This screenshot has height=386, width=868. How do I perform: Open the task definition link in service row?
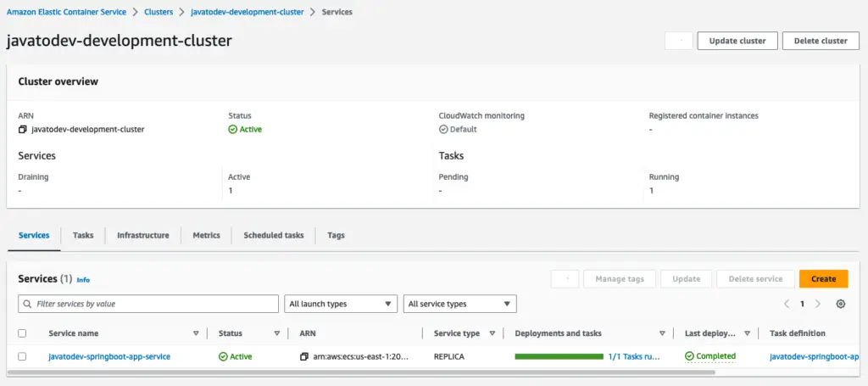coord(815,356)
